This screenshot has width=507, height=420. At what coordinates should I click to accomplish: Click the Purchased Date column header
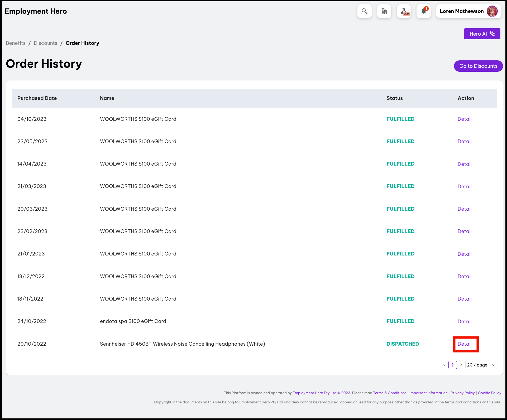click(37, 98)
